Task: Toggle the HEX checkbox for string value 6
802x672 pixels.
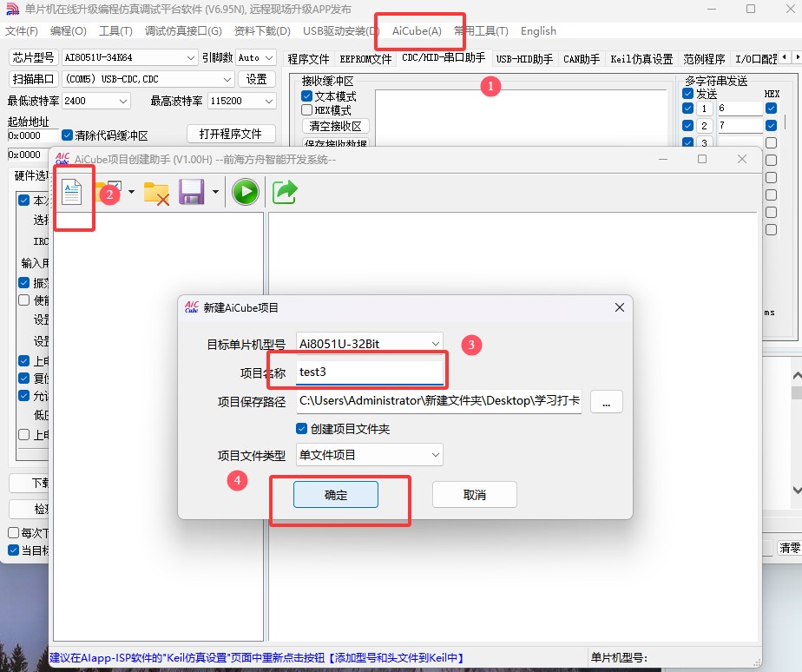Action: (772, 109)
